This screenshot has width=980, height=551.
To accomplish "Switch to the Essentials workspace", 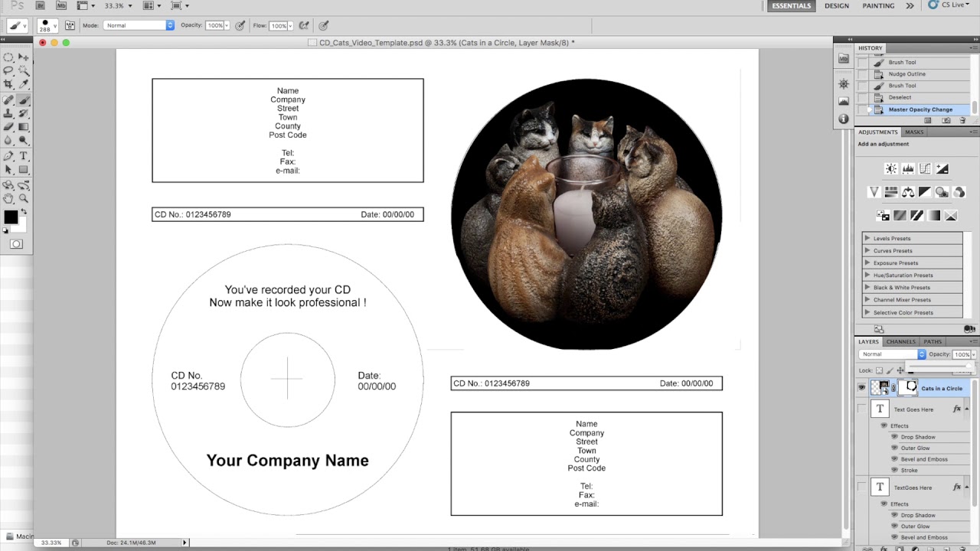I will [x=791, y=5].
